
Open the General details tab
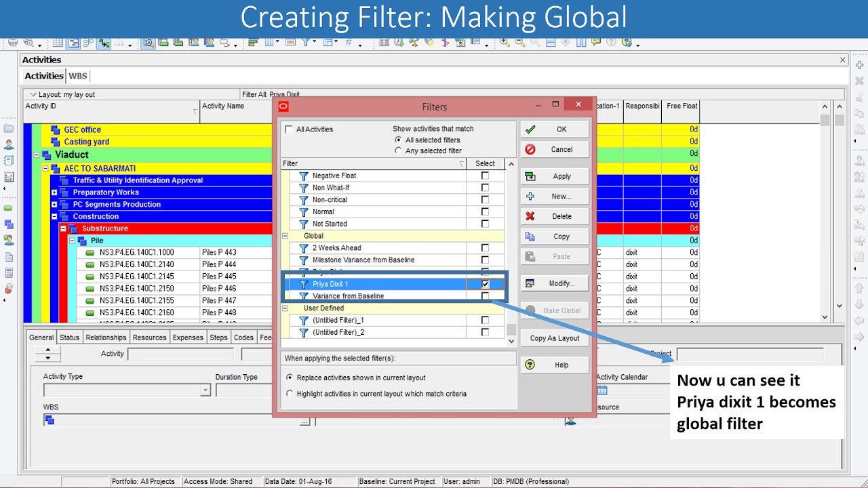pyautogui.click(x=41, y=338)
